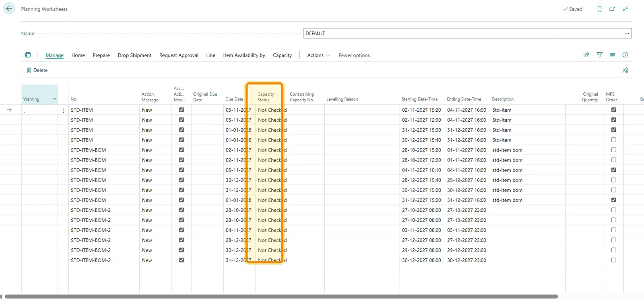
Task: Open the Request Approval menu
Action: (x=179, y=55)
